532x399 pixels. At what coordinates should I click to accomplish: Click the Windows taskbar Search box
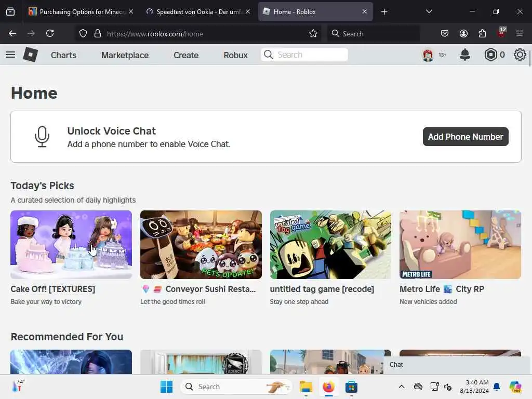[236, 387]
